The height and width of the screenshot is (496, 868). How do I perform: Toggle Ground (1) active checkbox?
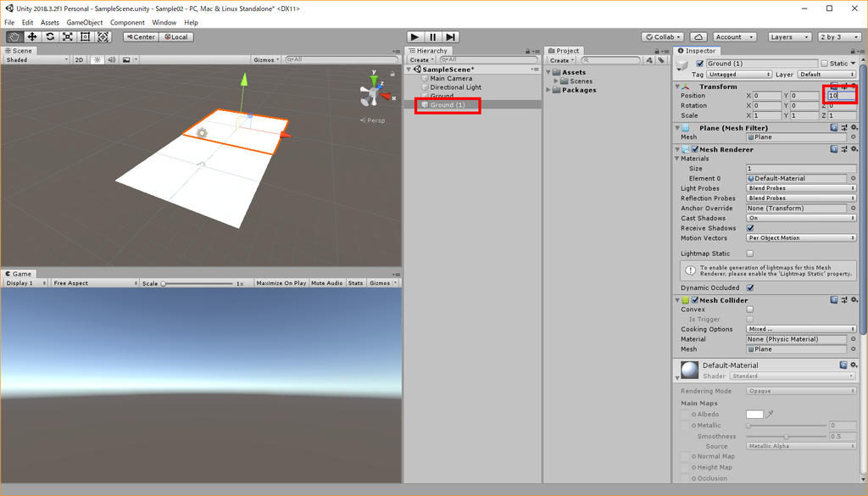(x=699, y=64)
